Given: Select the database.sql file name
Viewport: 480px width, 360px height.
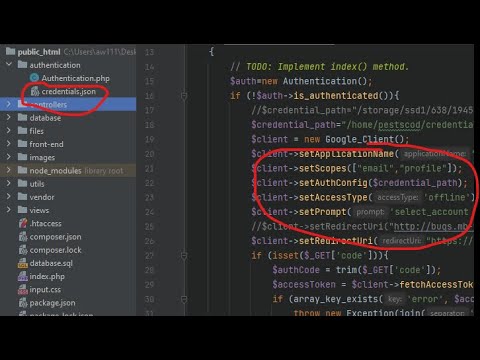Looking at the screenshot, I should tap(51, 263).
